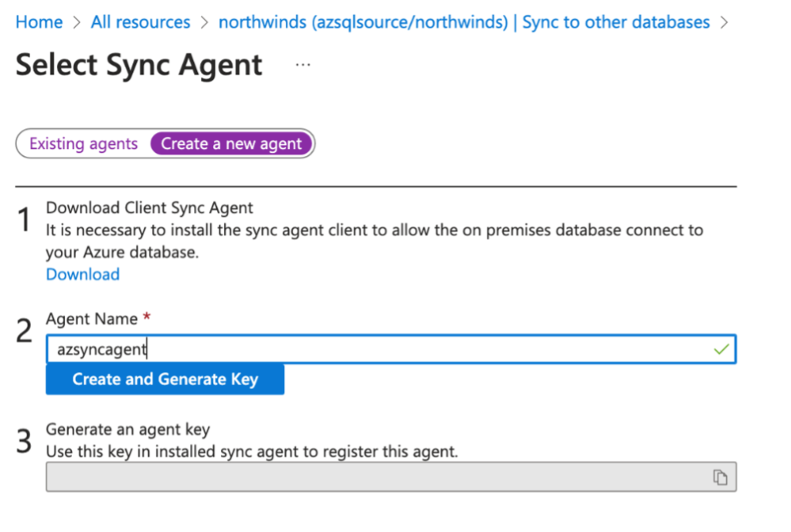Screen dimensions: 791x532
Task: Open the more options ellipsis menu
Action: pos(302,64)
